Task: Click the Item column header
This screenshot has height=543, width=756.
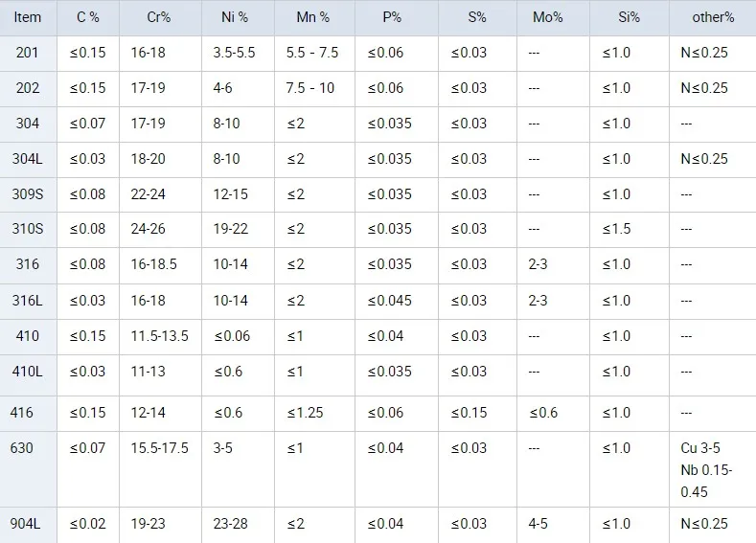Action: click(28, 17)
